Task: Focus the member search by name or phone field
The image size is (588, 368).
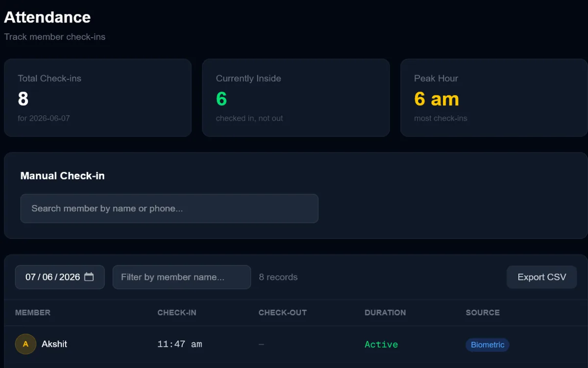Action: pos(169,208)
